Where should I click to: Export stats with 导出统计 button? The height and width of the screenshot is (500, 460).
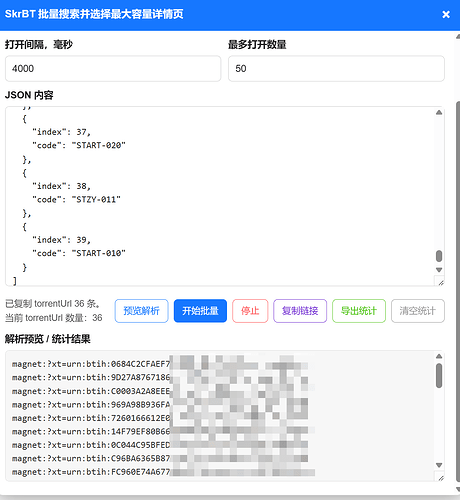pos(359,311)
